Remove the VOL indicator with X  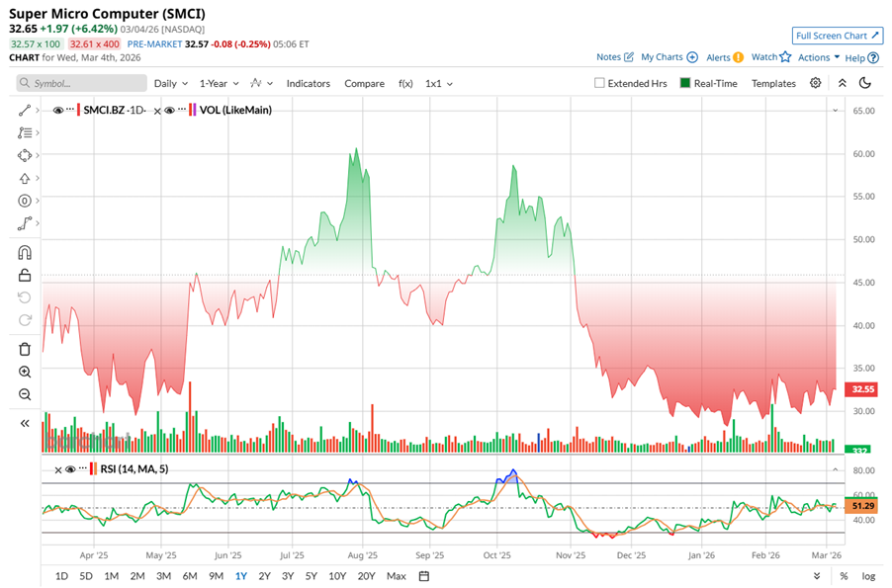(x=157, y=111)
